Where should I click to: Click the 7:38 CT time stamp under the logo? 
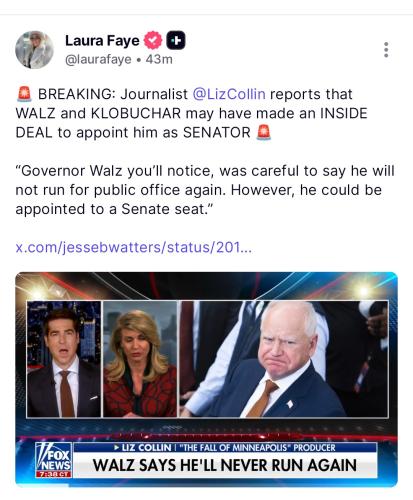point(53,474)
